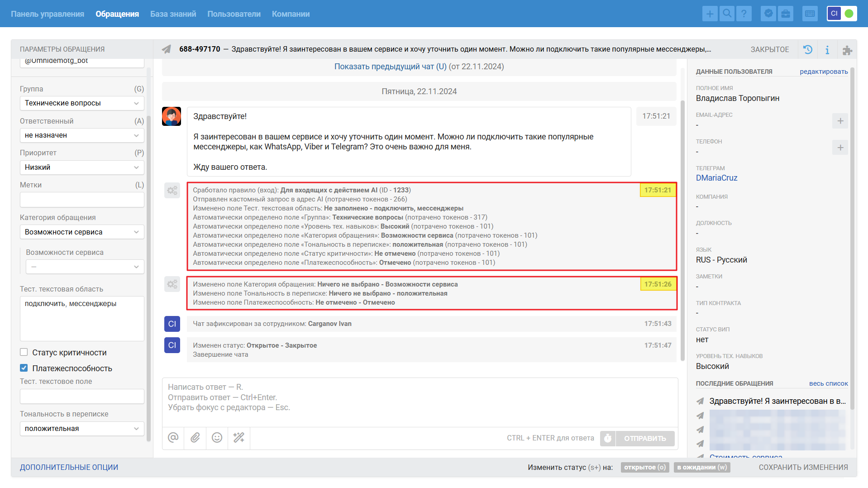Click the @ mention icon
The width and height of the screenshot is (868, 488).
point(173,438)
